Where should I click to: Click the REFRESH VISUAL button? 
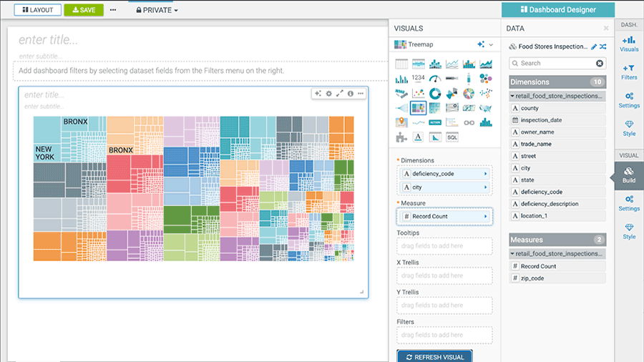click(x=434, y=356)
